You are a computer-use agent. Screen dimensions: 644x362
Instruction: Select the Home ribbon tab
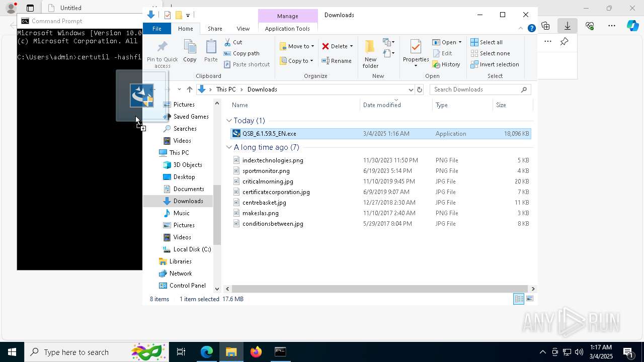coord(185,29)
